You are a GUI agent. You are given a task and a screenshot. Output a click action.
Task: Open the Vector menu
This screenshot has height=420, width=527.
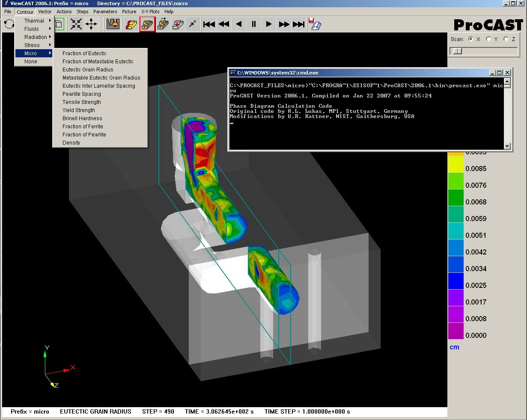point(45,12)
